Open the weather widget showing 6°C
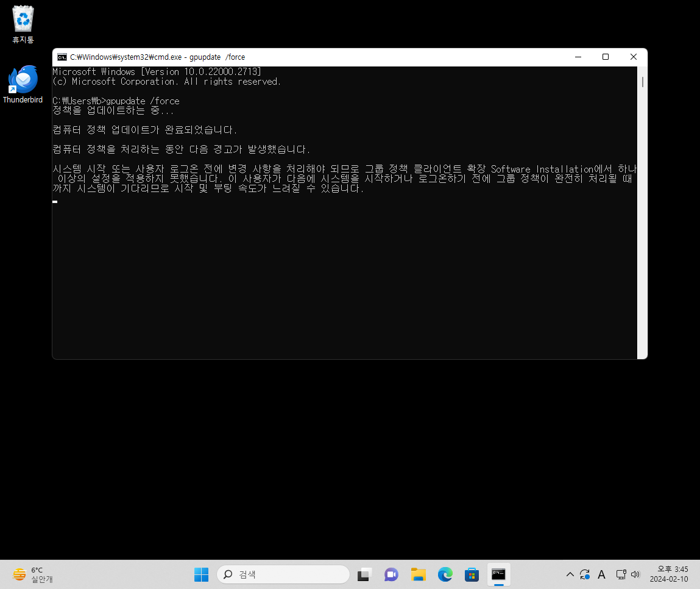 pyautogui.click(x=32, y=574)
